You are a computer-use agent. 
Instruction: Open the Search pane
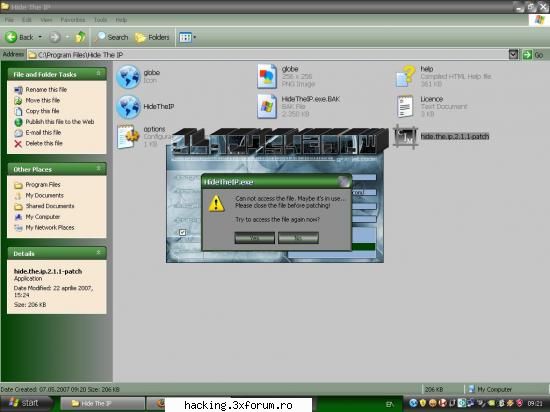coord(112,37)
